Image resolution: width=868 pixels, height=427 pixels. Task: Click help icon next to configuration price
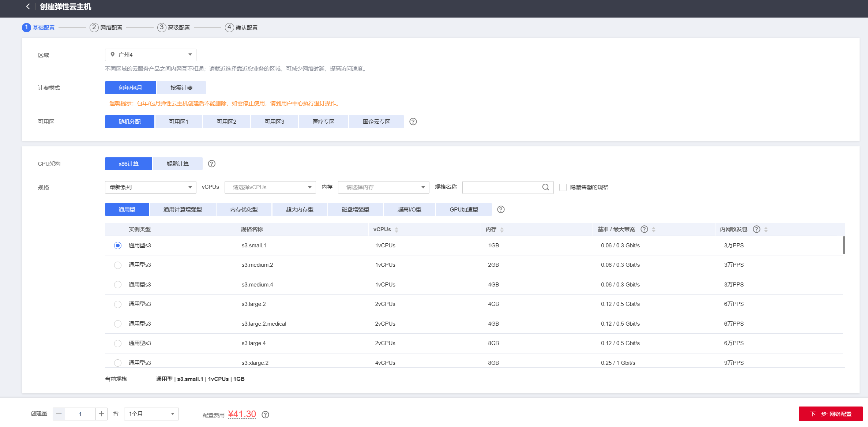point(266,415)
